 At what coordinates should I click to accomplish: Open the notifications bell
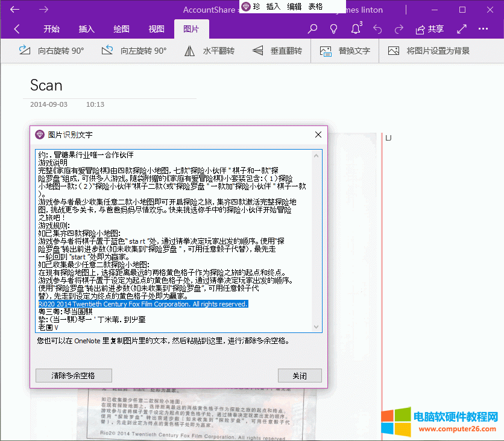coord(355,29)
